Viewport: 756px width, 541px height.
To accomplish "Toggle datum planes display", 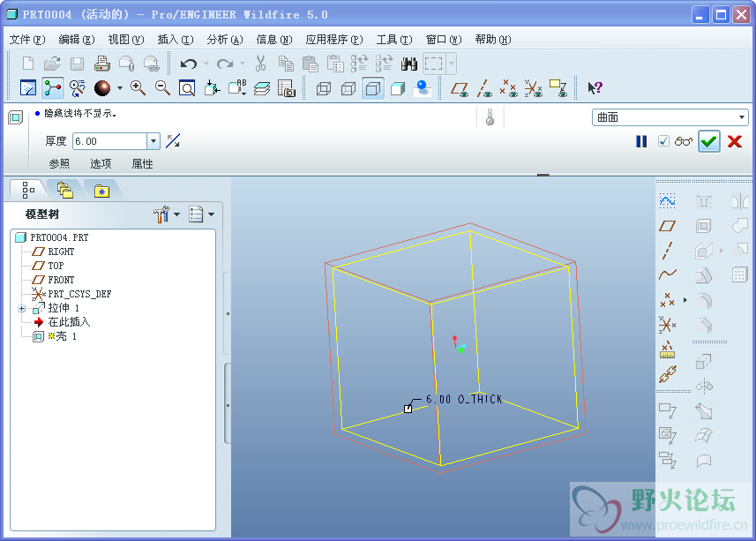I will 460,88.
